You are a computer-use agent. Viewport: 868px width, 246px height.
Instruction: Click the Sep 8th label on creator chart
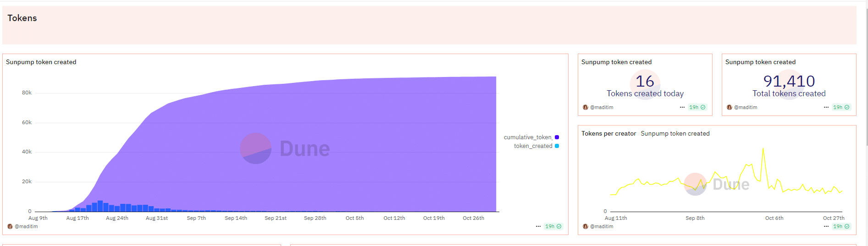(695, 218)
